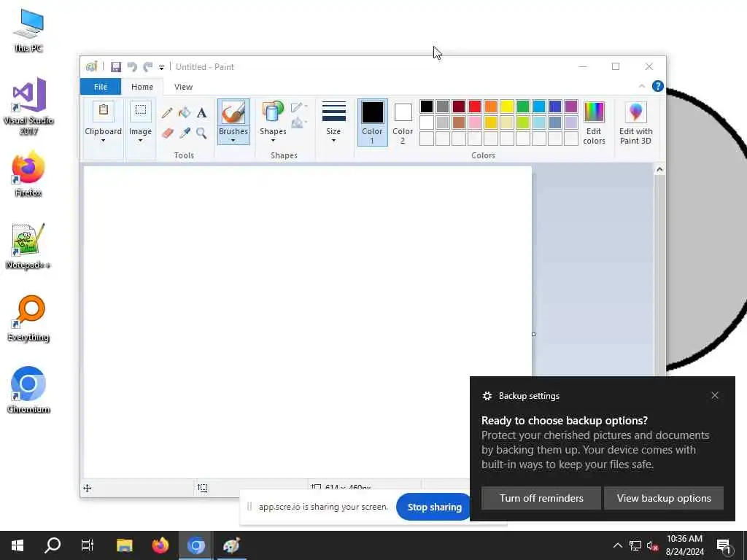
Task: Pick the brown palette color
Action: 459,122
